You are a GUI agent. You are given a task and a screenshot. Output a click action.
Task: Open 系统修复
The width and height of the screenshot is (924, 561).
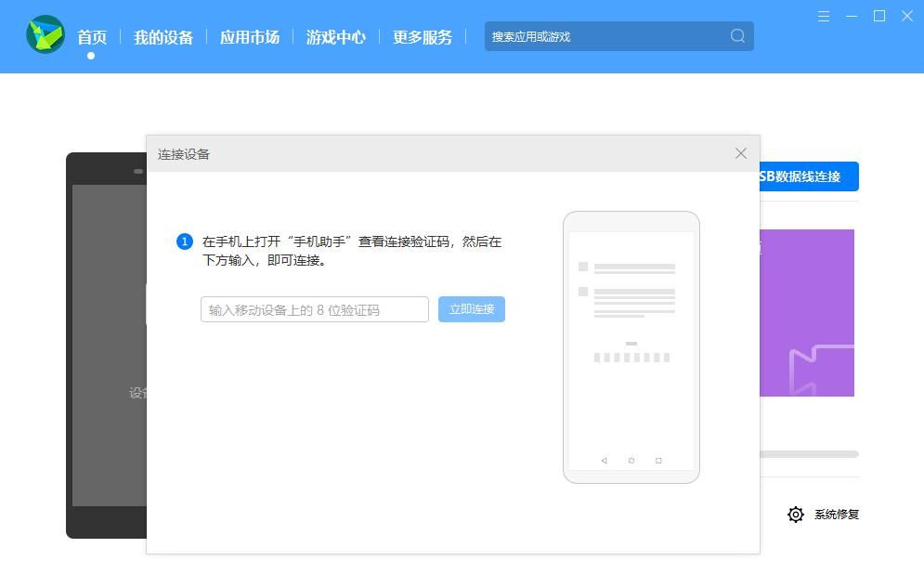[x=835, y=514]
